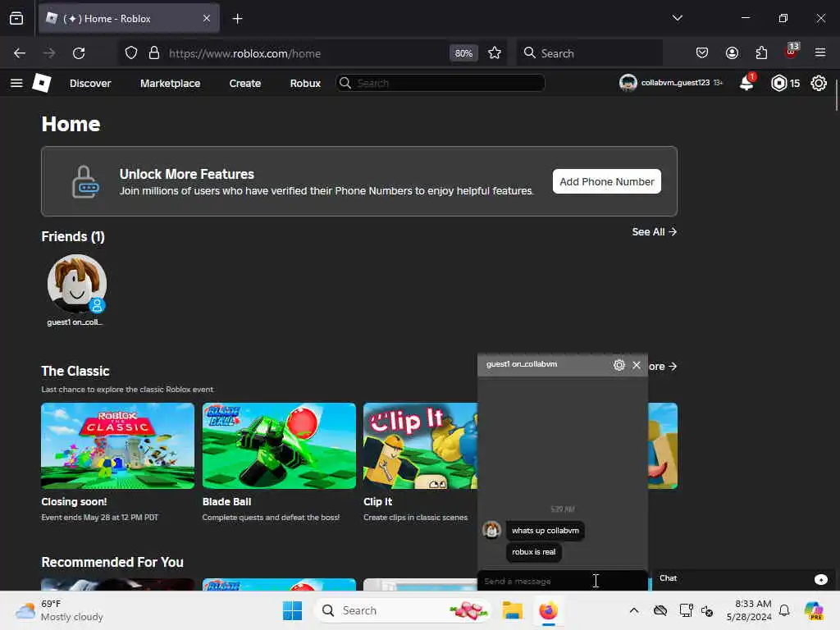840x630 pixels.
Task: Open the Discover menu item
Action: point(90,84)
